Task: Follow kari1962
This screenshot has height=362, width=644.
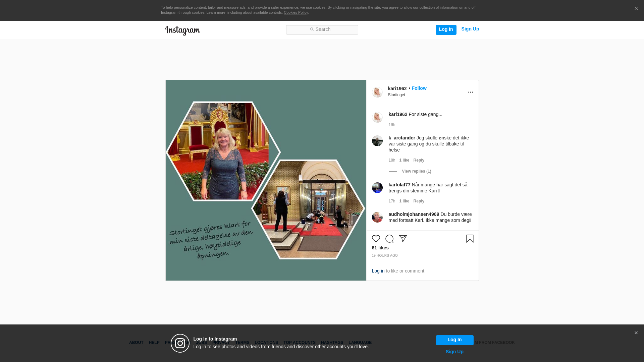Action: [419, 88]
